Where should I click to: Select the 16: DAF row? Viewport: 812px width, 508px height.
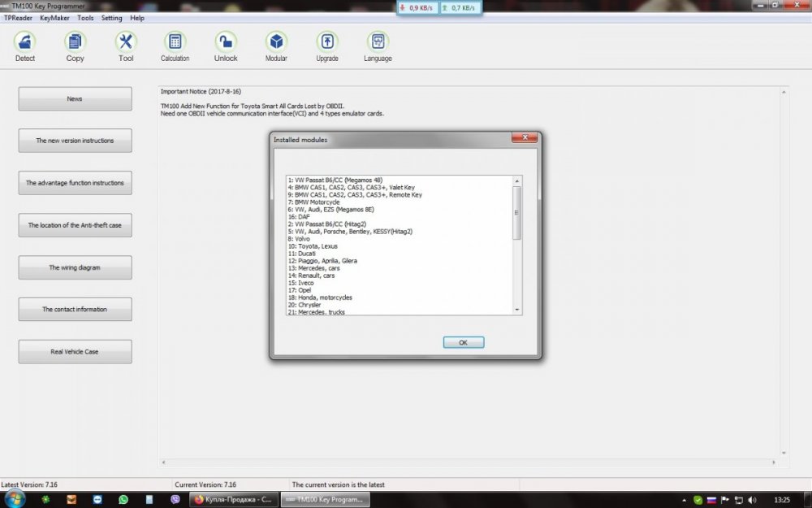(x=299, y=217)
